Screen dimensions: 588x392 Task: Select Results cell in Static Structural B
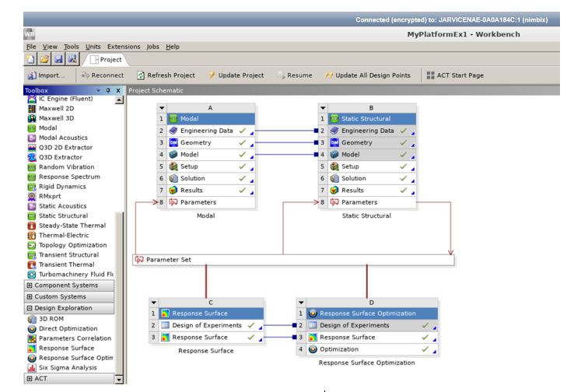372,191
